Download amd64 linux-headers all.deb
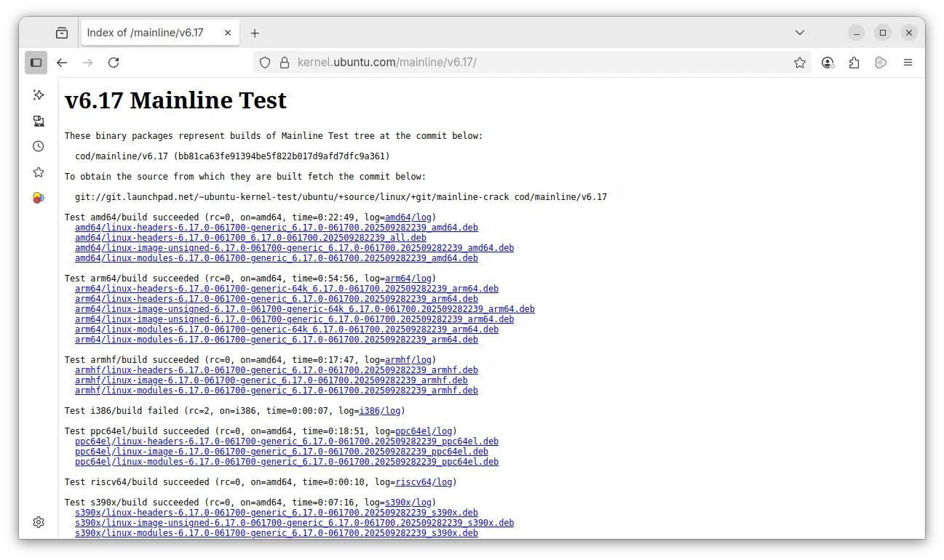 click(x=250, y=238)
